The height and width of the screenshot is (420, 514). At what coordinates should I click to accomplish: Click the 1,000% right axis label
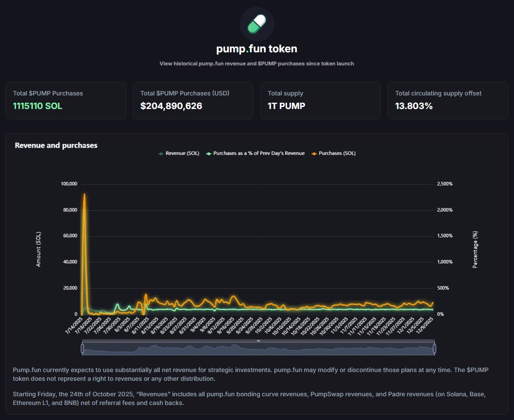coord(445,262)
